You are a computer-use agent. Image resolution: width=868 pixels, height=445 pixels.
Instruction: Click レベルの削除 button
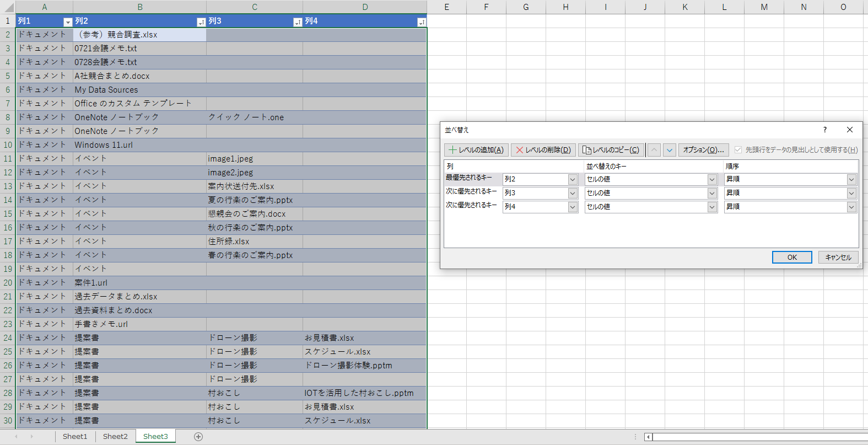click(x=543, y=150)
